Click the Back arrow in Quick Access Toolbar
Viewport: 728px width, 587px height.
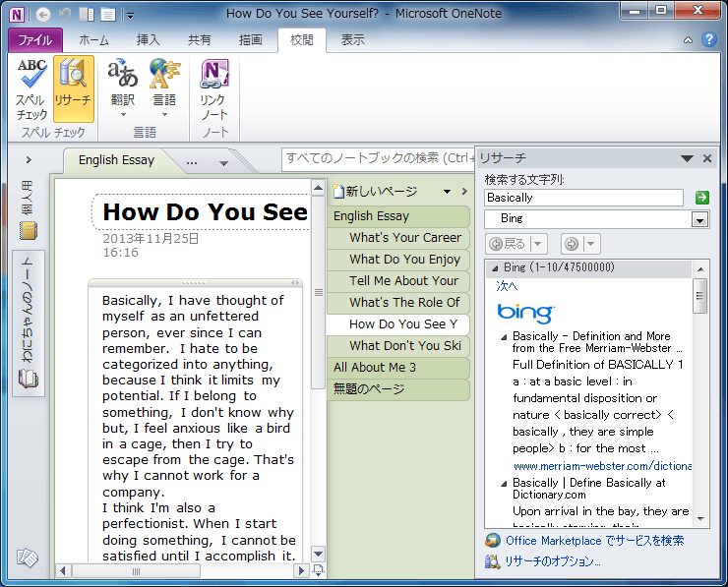pos(43,15)
